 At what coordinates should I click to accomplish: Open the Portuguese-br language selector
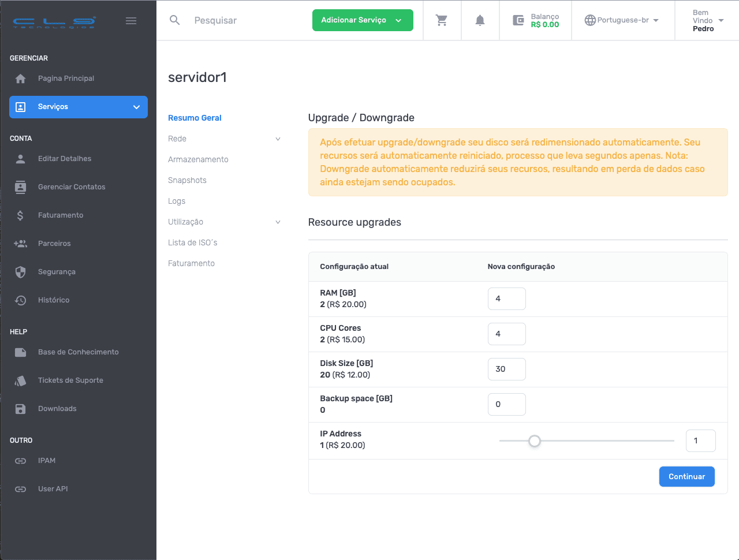622,20
